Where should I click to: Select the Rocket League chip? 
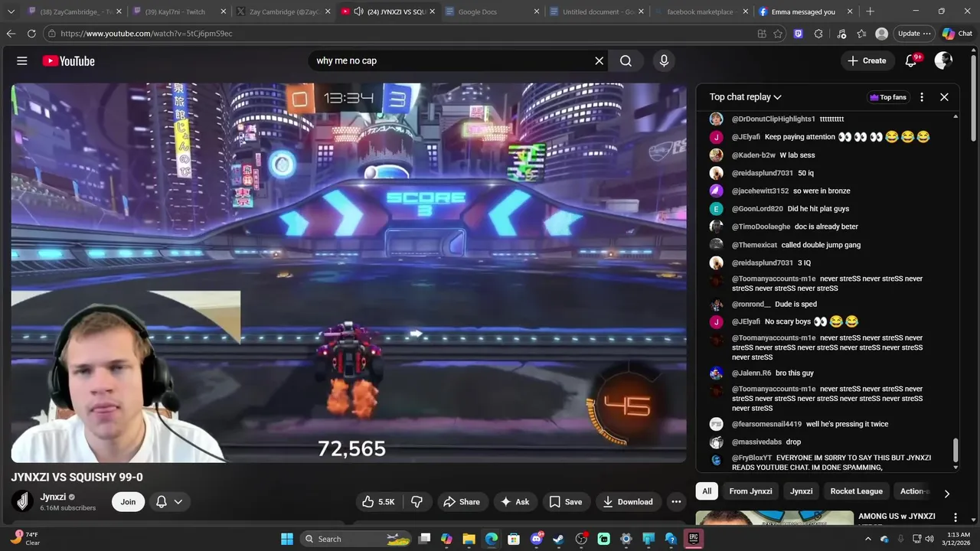click(x=857, y=491)
